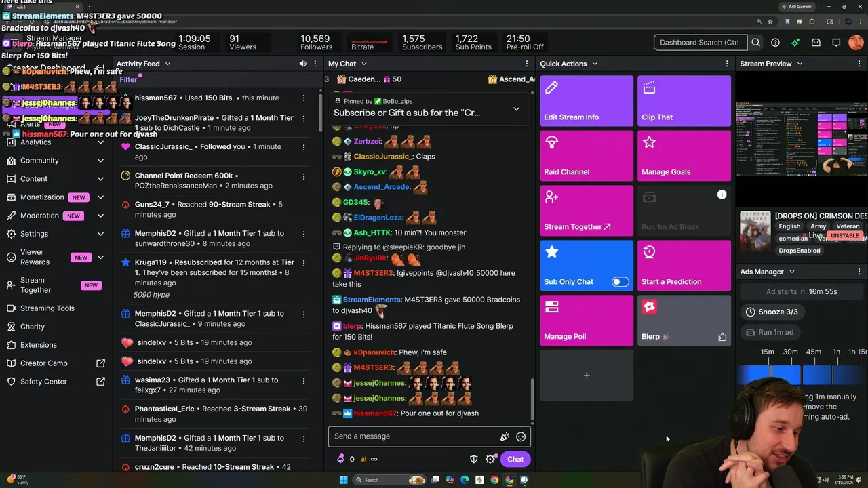Click the Dashboard Search magnifier icon
This screenshot has width=868, height=488.
(x=755, y=43)
